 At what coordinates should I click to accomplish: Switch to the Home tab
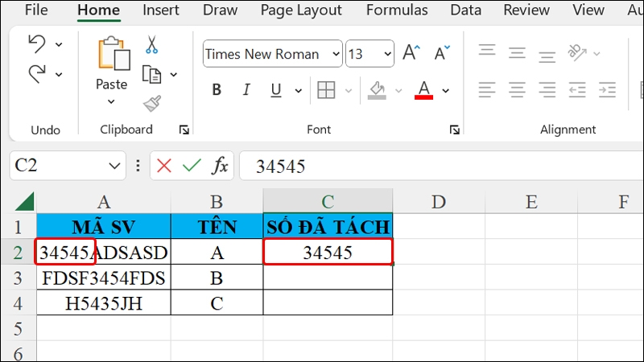tap(98, 10)
